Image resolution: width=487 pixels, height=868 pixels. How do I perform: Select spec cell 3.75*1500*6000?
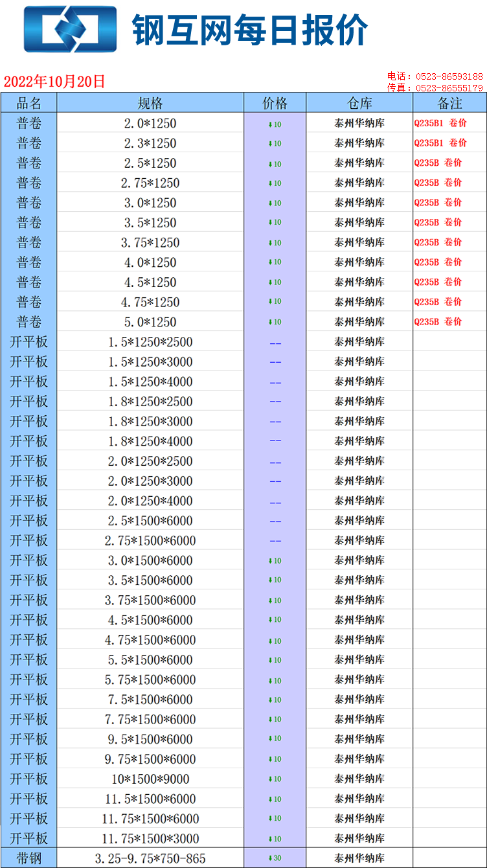(150, 600)
